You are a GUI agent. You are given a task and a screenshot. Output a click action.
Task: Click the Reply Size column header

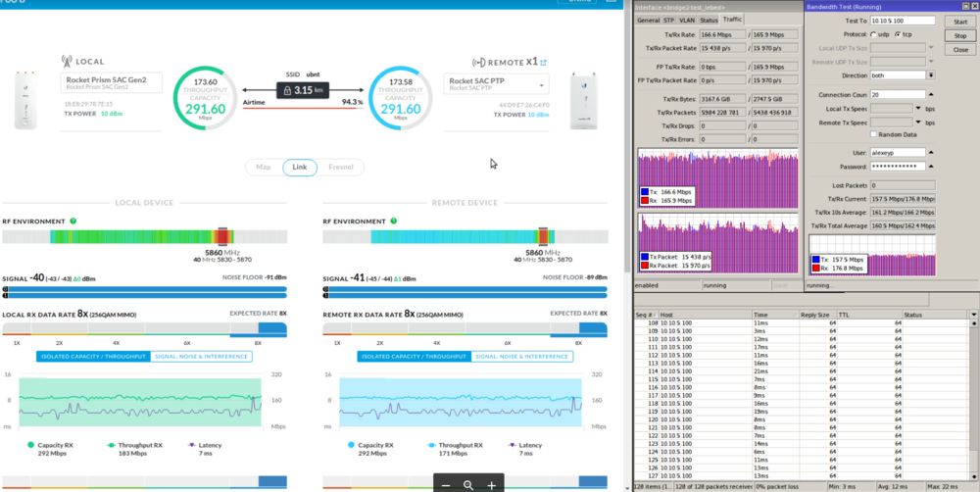tap(817, 315)
